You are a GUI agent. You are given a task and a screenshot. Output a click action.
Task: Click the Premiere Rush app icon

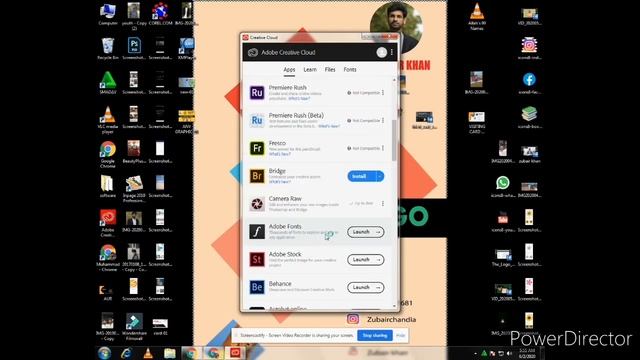pyautogui.click(x=257, y=93)
